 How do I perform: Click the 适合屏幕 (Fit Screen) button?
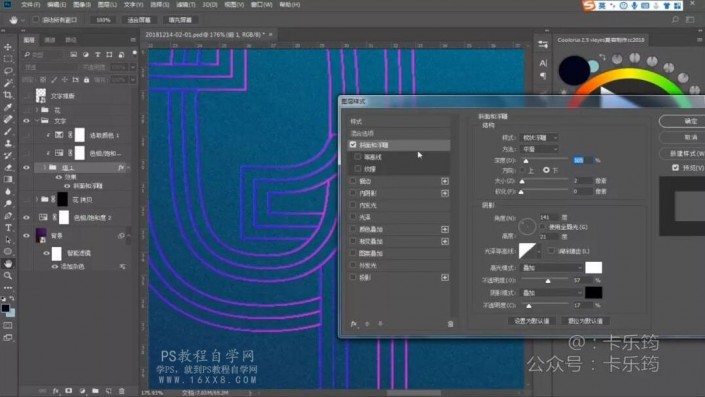coord(139,20)
